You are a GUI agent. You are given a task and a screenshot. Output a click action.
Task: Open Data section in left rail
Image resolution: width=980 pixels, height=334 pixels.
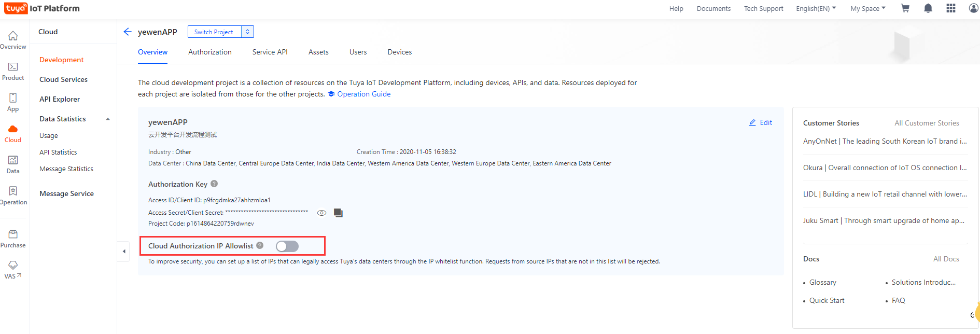(13, 165)
